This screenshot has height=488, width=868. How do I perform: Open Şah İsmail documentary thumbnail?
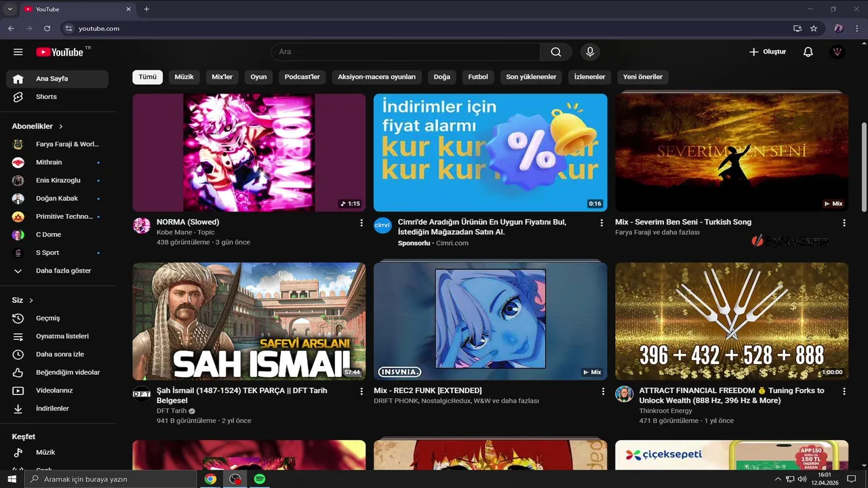pos(249,321)
